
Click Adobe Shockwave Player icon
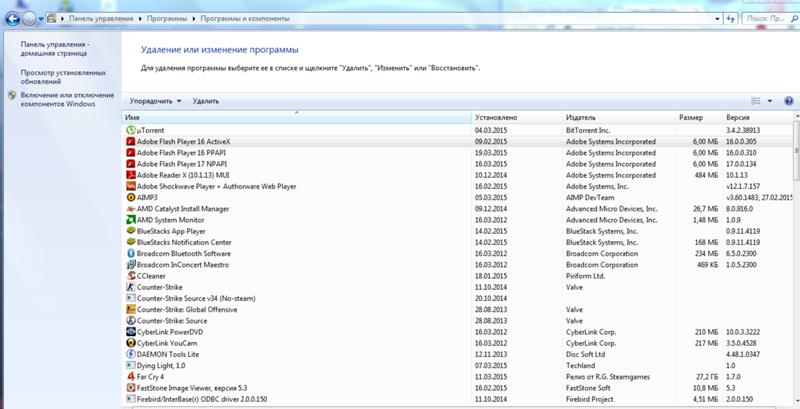(131, 187)
